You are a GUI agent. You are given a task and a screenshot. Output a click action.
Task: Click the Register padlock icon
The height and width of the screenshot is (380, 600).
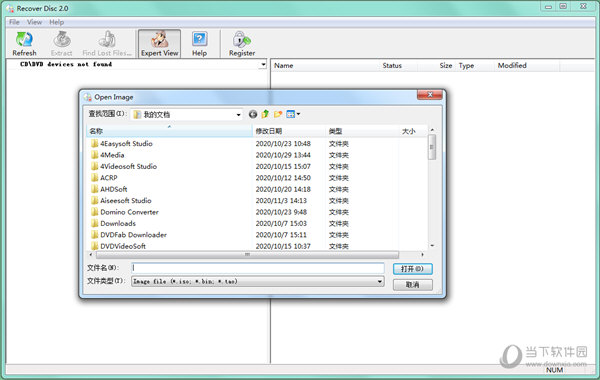point(242,39)
